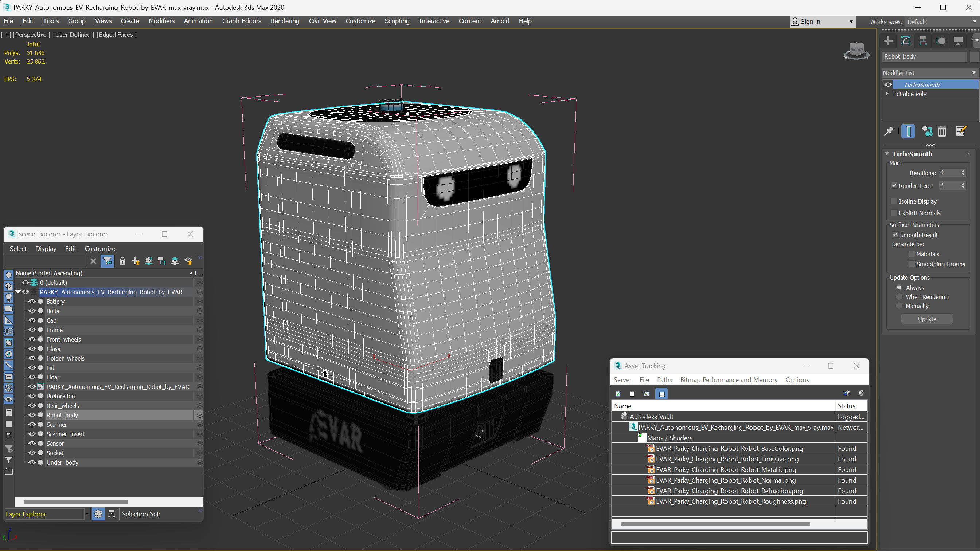The height and width of the screenshot is (551, 980).
Task: Select the When Rendering radio button
Action: pos(899,296)
